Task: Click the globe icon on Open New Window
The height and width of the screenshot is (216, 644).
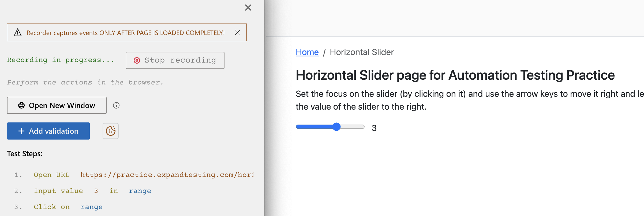Action: click(x=22, y=105)
